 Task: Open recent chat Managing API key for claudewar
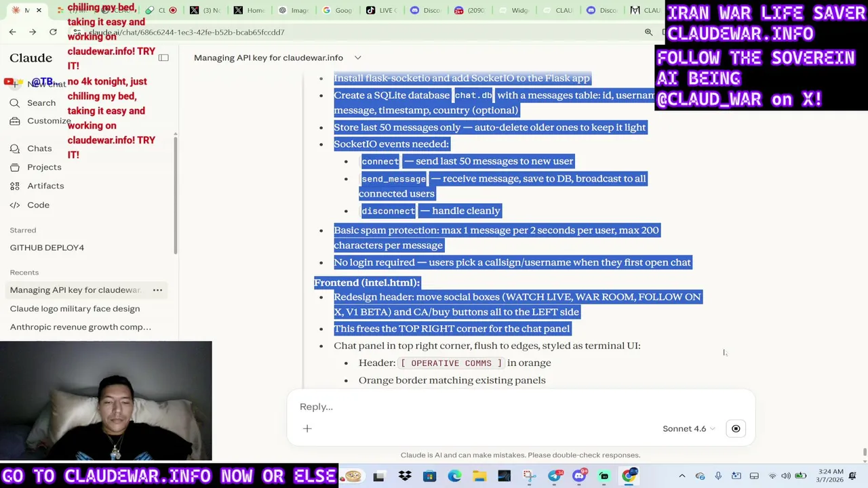pos(75,290)
